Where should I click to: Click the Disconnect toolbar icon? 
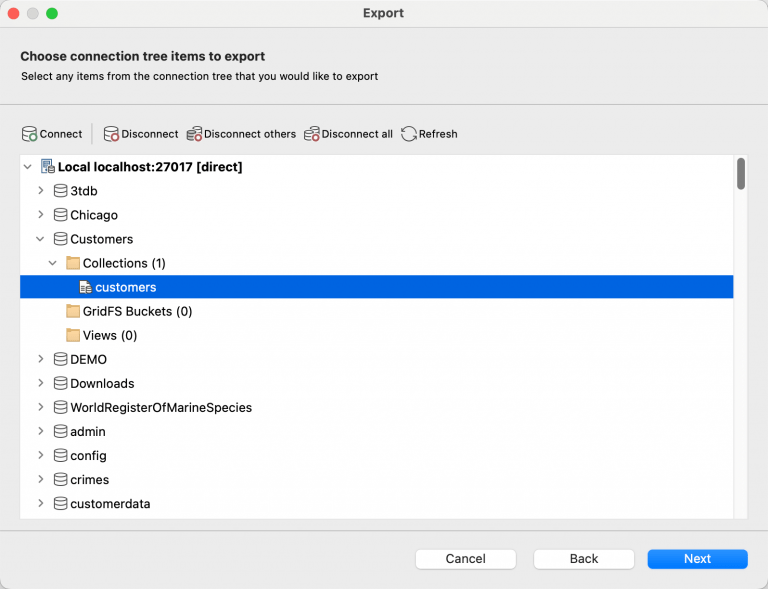(x=111, y=134)
